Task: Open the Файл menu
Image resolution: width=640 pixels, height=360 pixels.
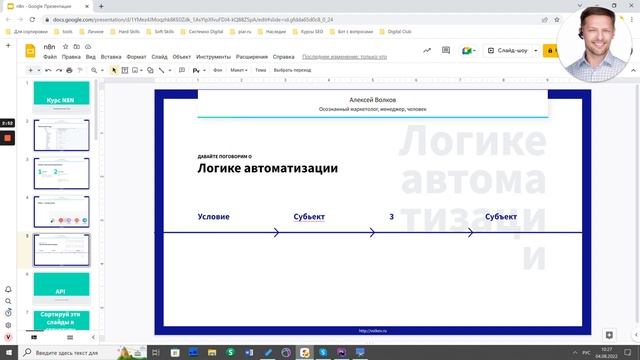Action: 50,57
